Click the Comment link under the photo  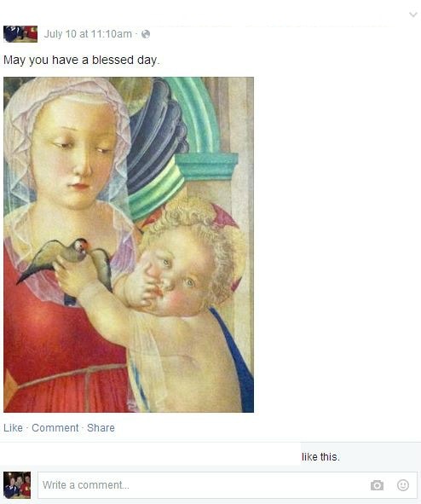[55, 428]
